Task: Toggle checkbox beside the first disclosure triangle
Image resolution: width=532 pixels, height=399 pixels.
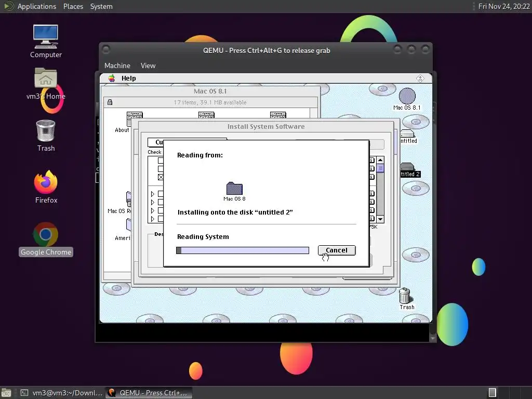Action: click(161, 194)
